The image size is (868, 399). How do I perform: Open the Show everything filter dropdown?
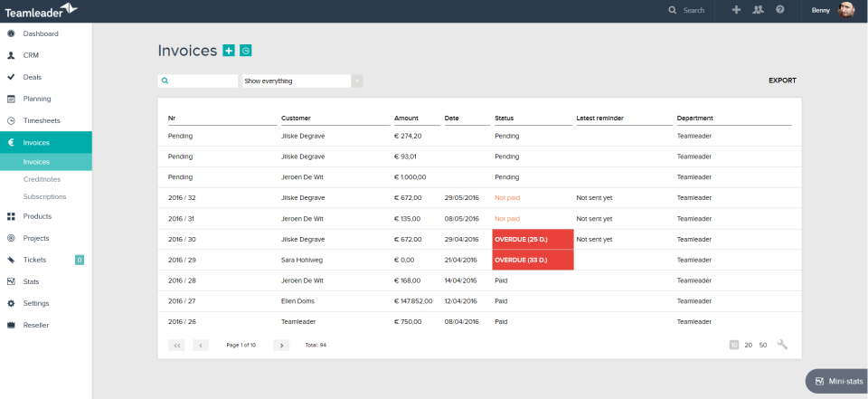[302, 81]
